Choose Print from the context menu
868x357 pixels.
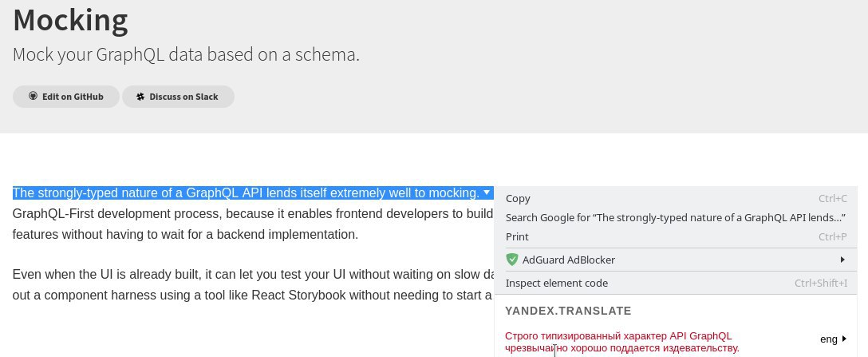[517, 236]
